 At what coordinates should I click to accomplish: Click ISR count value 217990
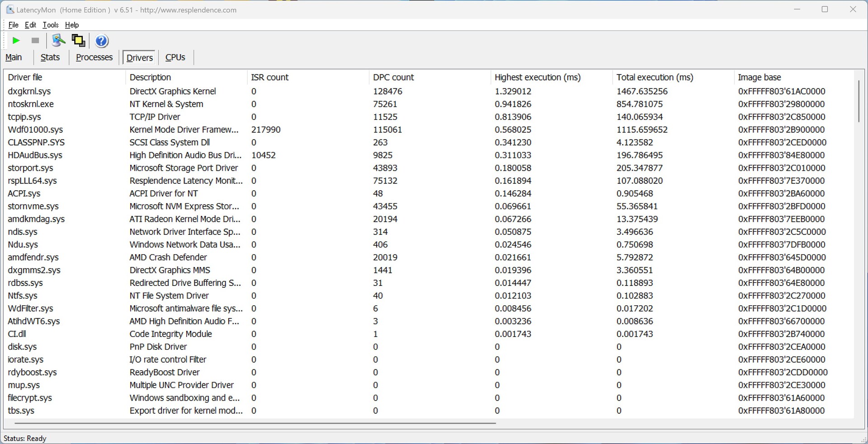pyautogui.click(x=266, y=130)
